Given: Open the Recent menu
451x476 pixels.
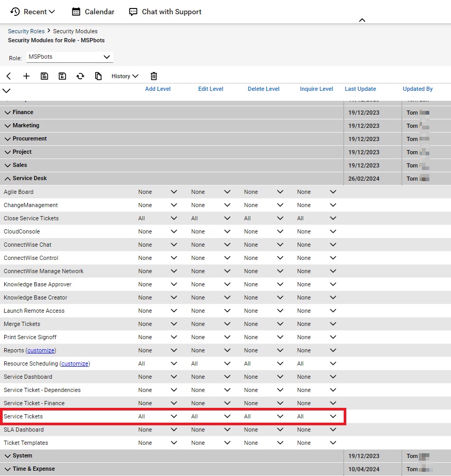Looking at the screenshot, I should [33, 12].
